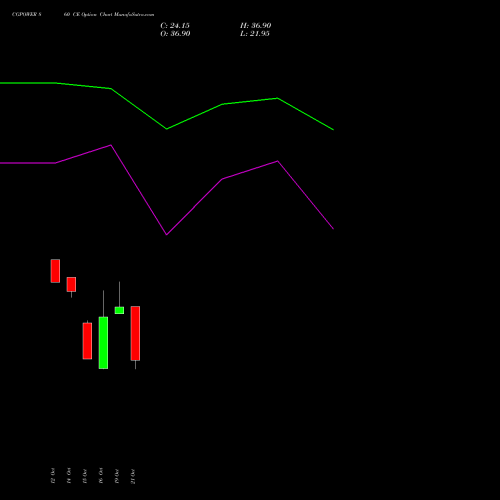Click the red candlestick above 15 Oct

click(87, 341)
